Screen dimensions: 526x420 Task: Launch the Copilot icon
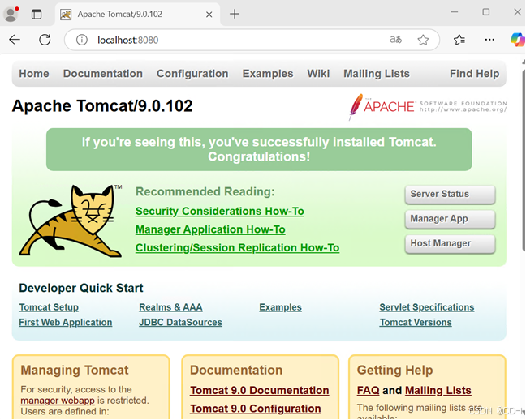point(518,40)
